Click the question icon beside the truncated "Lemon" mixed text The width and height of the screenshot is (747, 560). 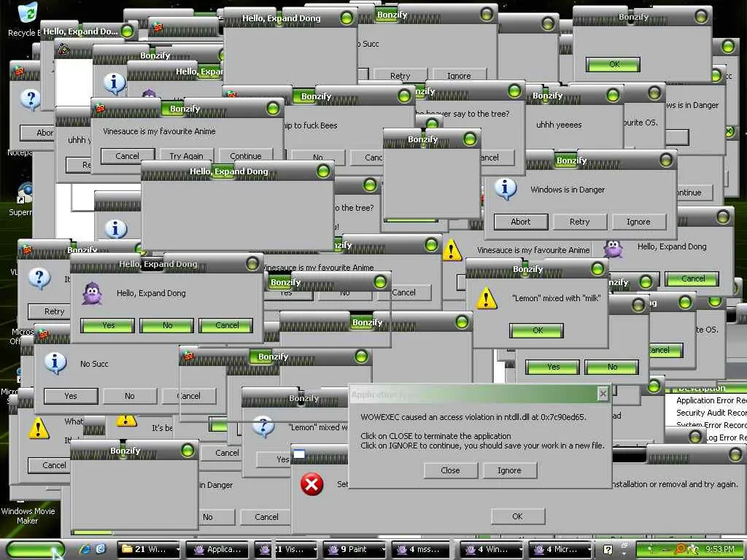click(x=263, y=426)
